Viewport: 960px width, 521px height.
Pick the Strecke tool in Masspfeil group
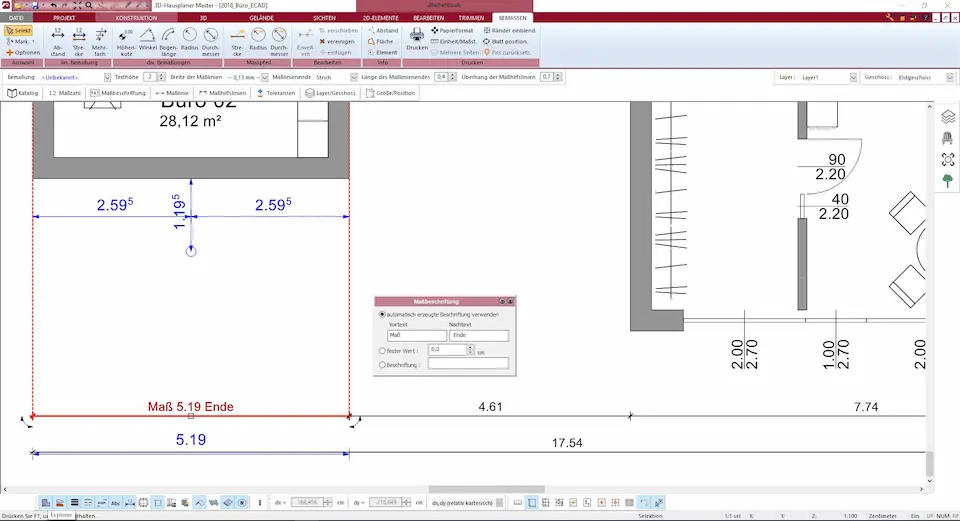237,42
